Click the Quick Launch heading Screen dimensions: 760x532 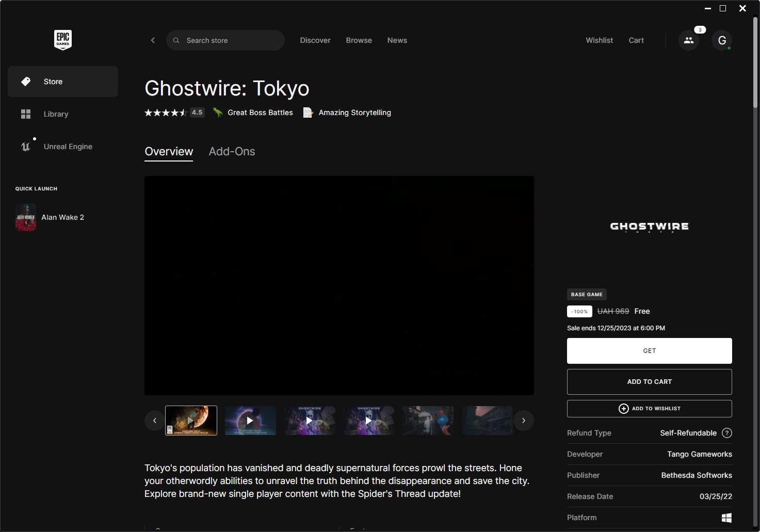36,189
